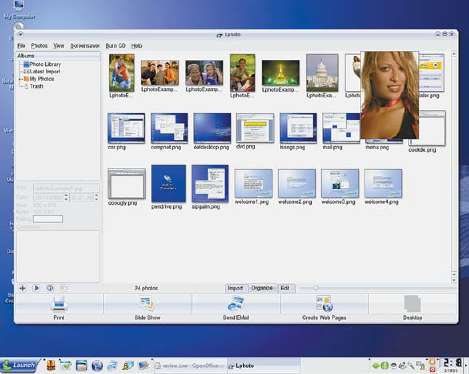Select the first example photo of the child

coord(122,73)
